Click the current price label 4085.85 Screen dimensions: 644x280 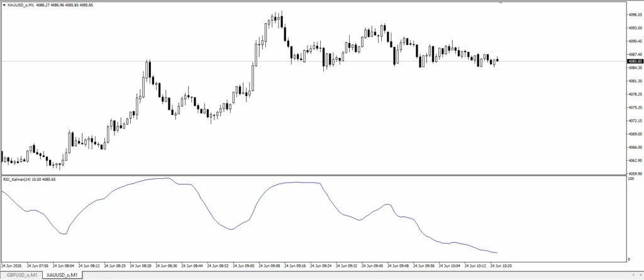pyautogui.click(x=635, y=61)
